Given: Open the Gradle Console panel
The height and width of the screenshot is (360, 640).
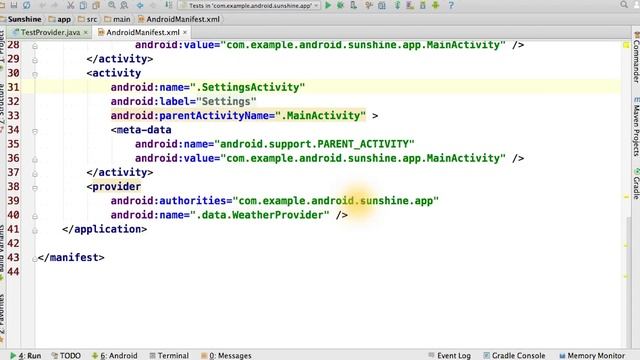Looking at the screenshot, I should click(514, 356).
